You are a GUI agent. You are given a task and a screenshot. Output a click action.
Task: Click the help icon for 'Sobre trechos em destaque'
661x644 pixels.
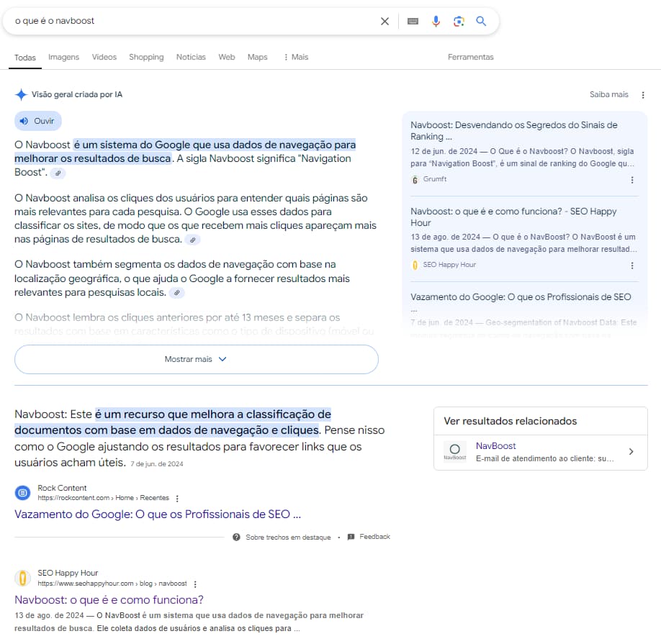point(236,537)
